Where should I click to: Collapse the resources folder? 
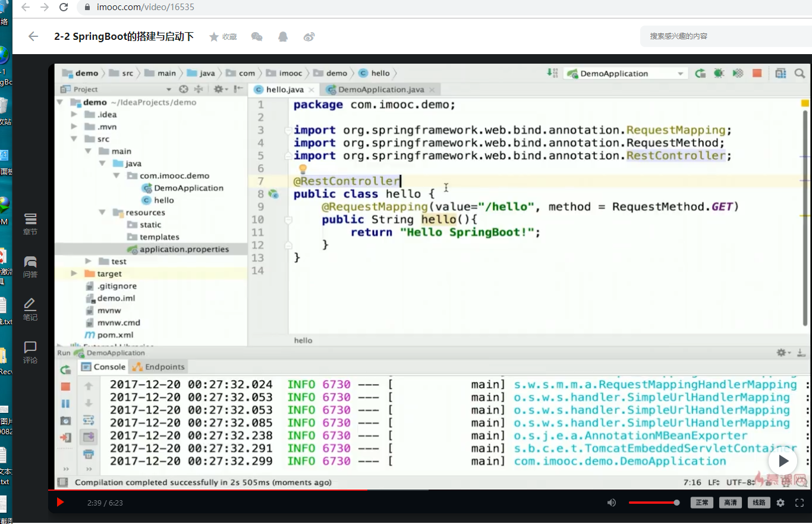[x=102, y=212]
